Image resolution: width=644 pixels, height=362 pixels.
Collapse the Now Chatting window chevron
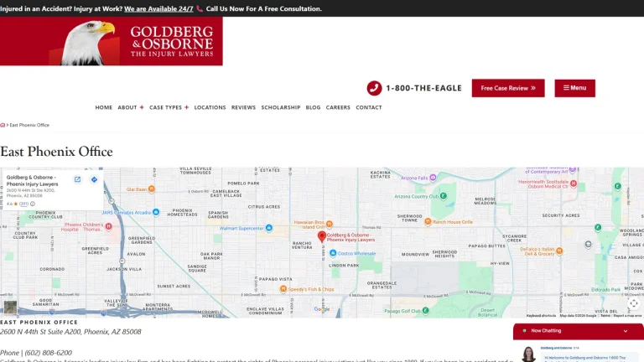point(625,331)
